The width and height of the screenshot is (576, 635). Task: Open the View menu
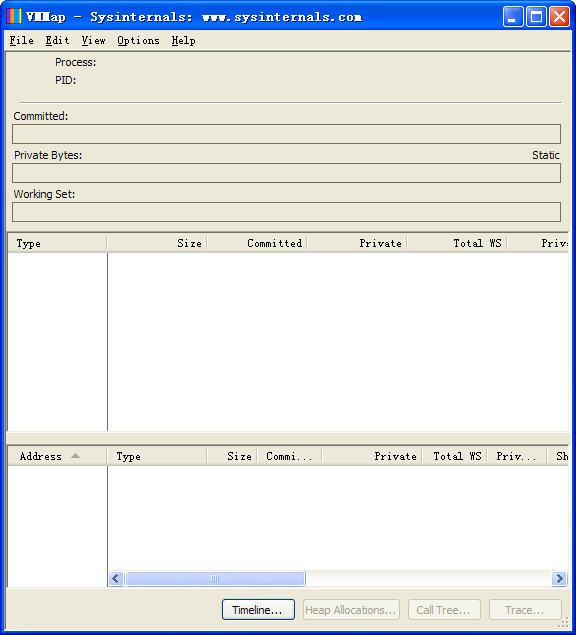coord(93,40)
